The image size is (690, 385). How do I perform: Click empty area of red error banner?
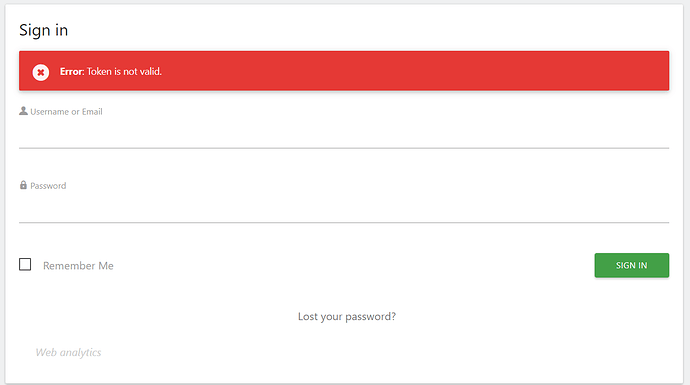[x=414, y=71]
